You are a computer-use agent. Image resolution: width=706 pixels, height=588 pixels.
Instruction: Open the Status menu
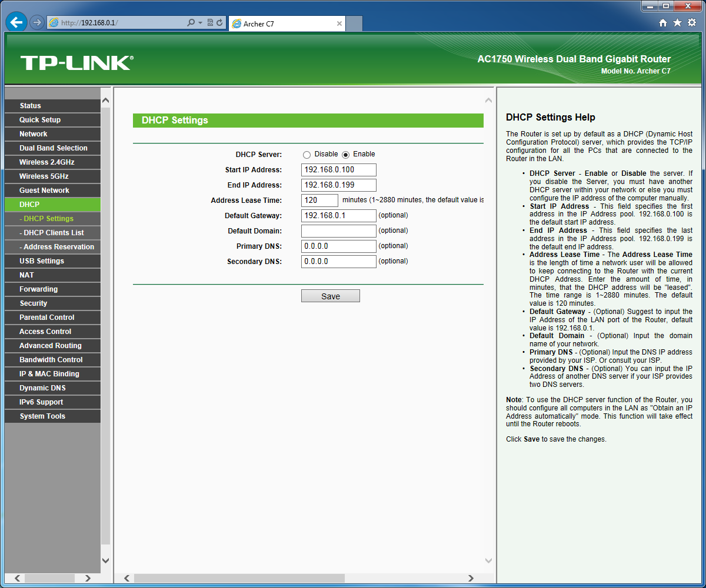[x=52, y=106]
